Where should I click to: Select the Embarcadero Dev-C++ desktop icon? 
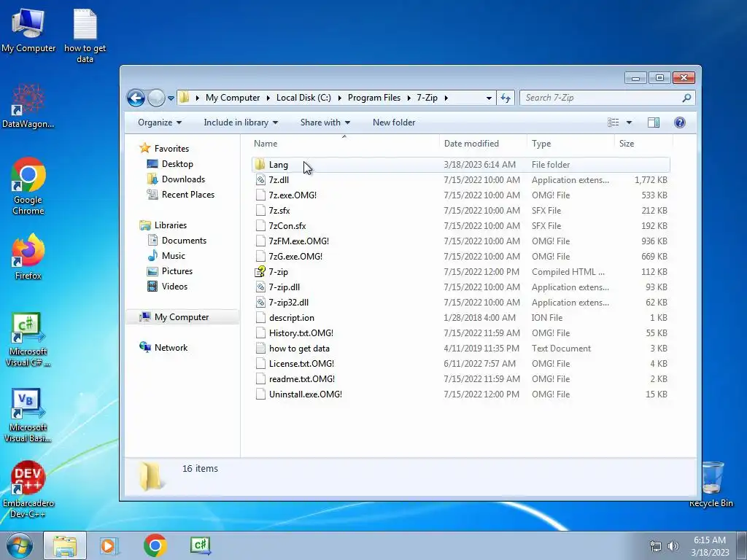pyautogui.click(x=28, y=489)
